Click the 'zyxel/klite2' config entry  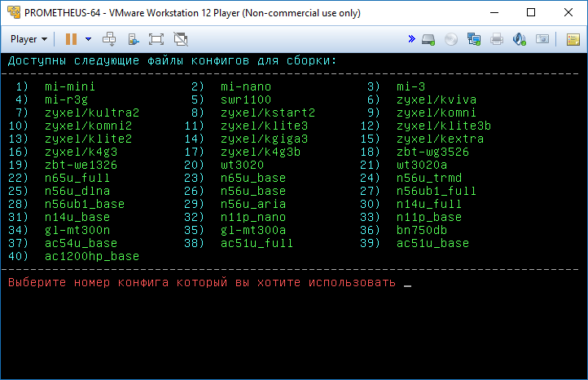click(x=88, y=139)
